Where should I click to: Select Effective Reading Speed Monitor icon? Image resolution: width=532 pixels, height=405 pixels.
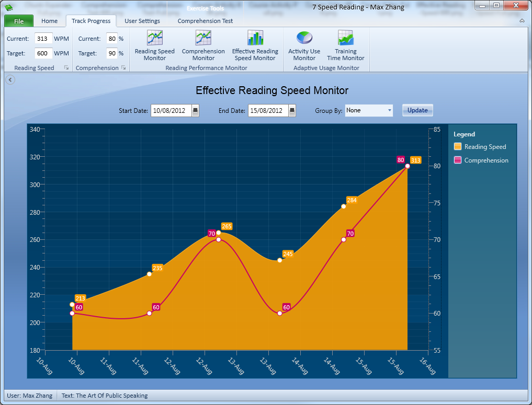[255, 38]
